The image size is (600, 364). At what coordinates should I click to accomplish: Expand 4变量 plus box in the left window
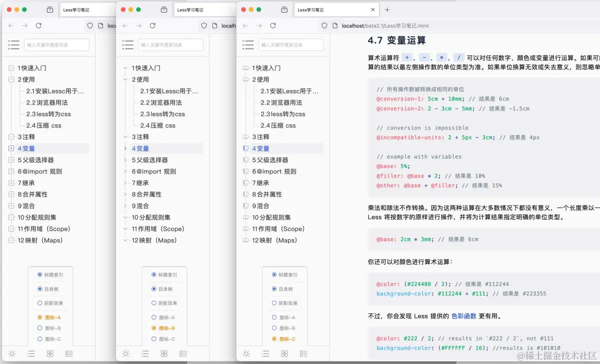(x=11, y=148)
